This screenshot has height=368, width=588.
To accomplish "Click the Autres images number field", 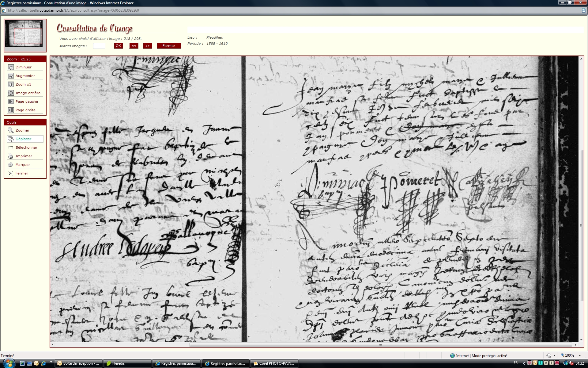I will click(99, 46).
